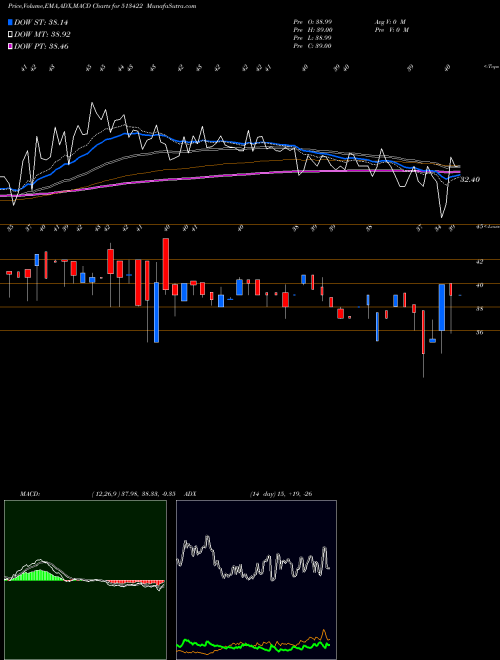Open the dark blue ADX indicator panel

click(x=256, y=580)
